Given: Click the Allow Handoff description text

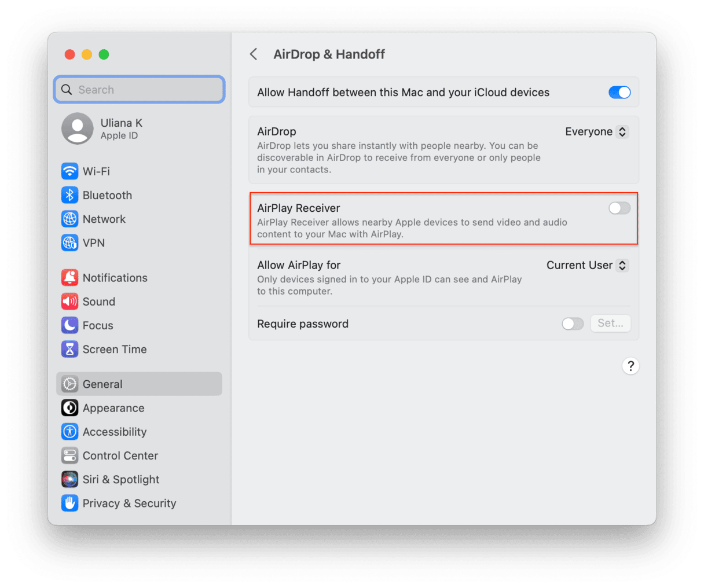Looking at the screenshot, I should (x=403, y=93).
